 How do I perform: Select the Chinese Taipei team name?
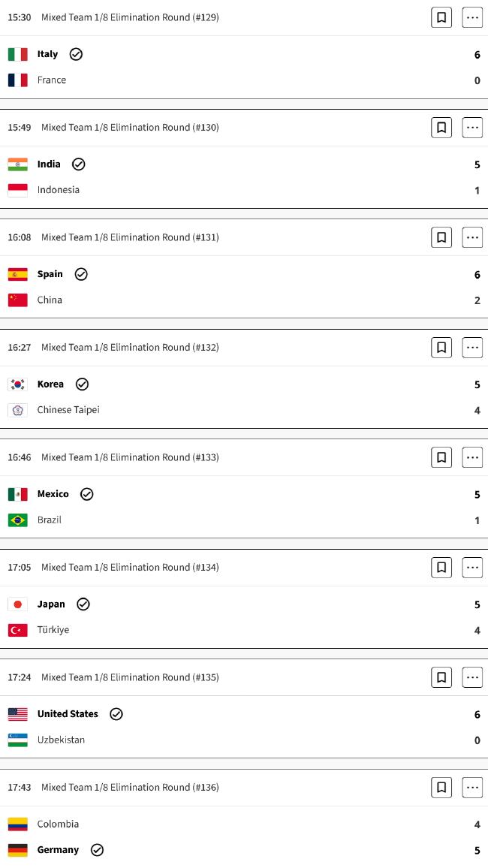tap(68, 410)
